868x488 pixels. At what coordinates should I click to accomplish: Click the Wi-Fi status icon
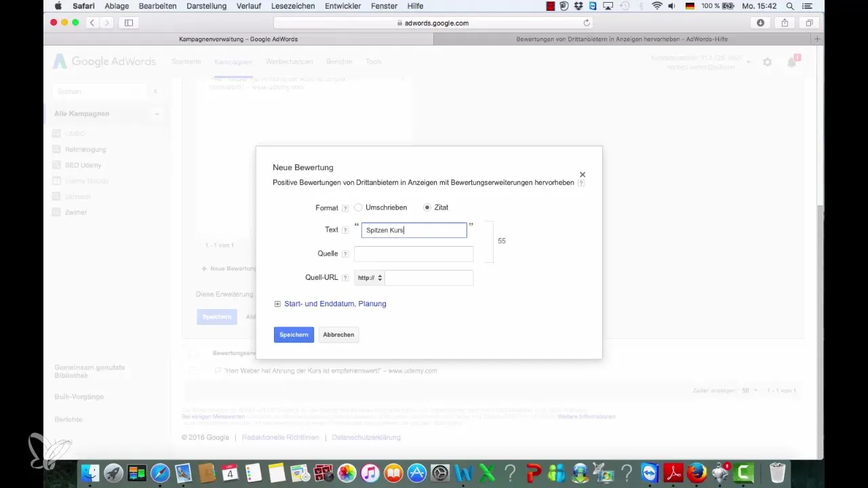(x=656, y=5)
